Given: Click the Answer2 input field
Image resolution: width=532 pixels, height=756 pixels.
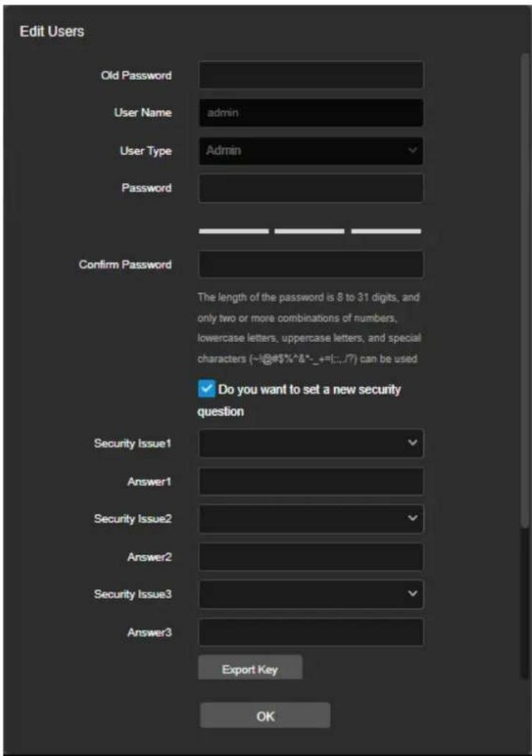Looking at the screenshot, I should 311,557.
